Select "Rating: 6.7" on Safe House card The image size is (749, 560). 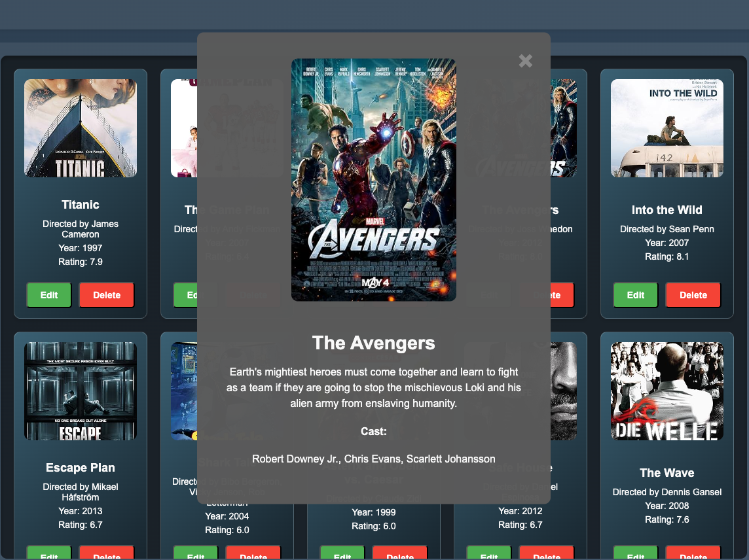(x=521, y=525)
